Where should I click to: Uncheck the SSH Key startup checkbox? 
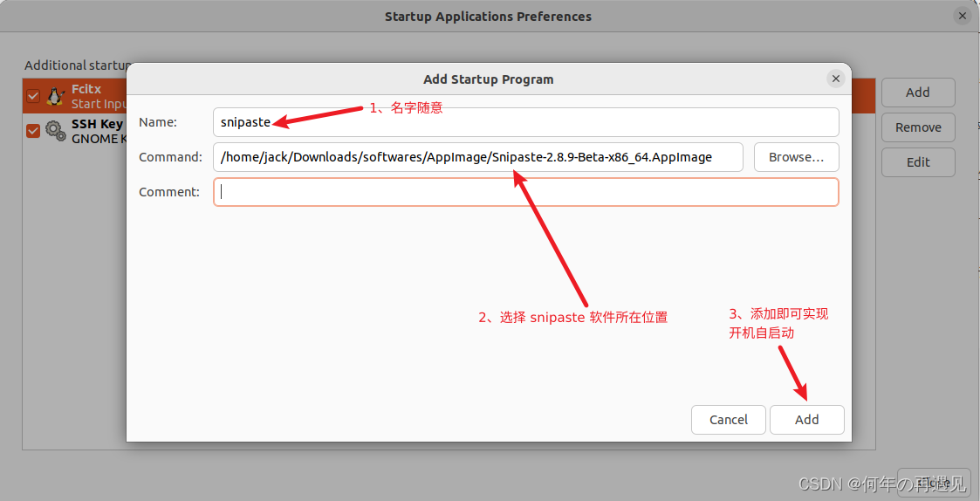(33, 131)
